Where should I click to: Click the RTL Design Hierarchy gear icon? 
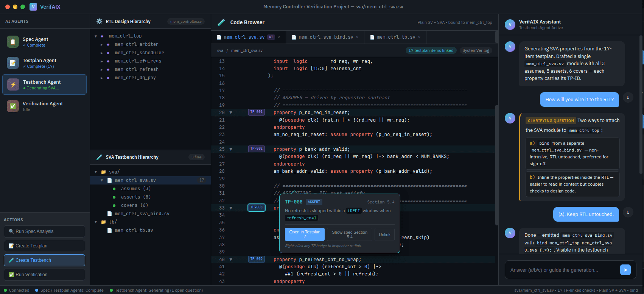(99, 21)
